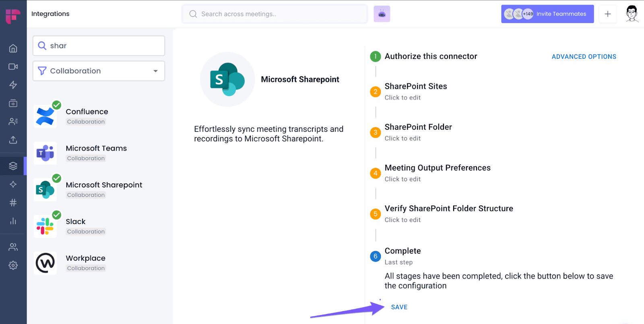Click Invite Teammates button
Image resolution: width=644 pixels, height=324 pixels.
[x=547, y=14]
